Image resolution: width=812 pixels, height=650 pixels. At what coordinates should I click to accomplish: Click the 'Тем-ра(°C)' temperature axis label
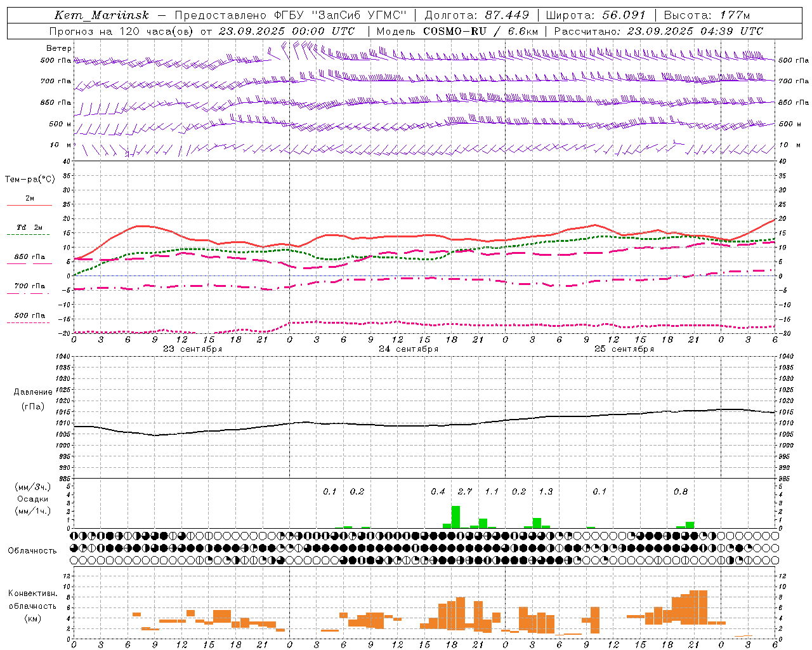[30, 180]
